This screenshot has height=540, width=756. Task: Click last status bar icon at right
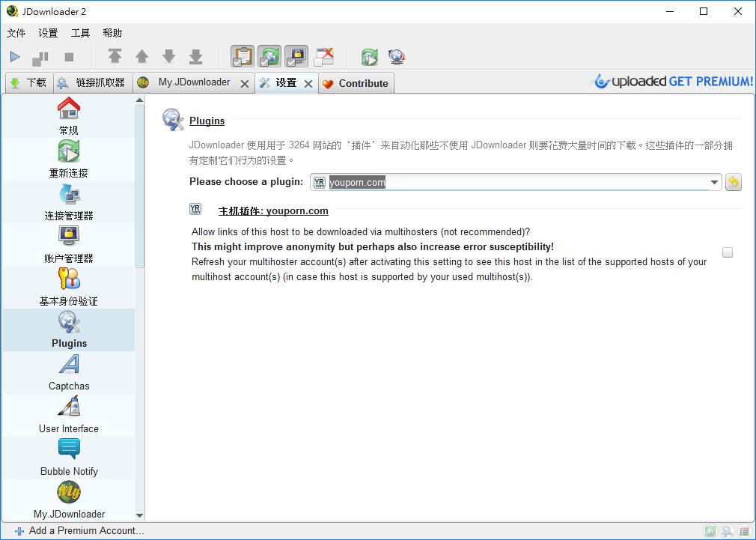(x=745, y=531)
